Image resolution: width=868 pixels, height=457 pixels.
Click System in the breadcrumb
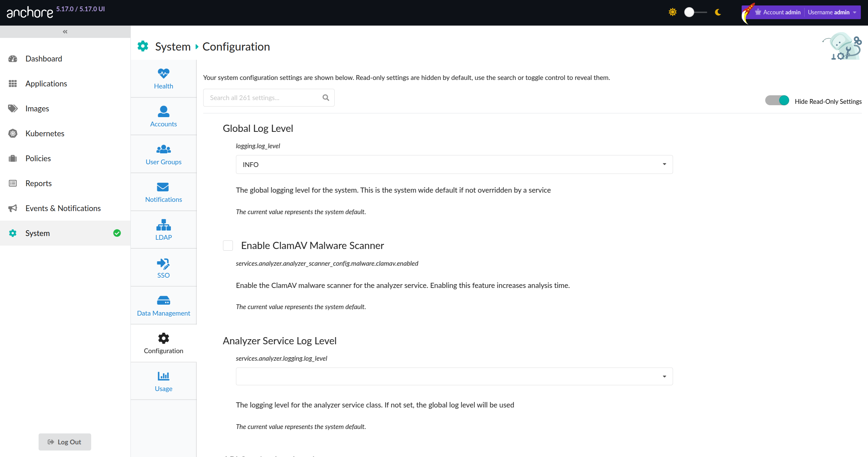pyautogui.click(x=172, y=46)
